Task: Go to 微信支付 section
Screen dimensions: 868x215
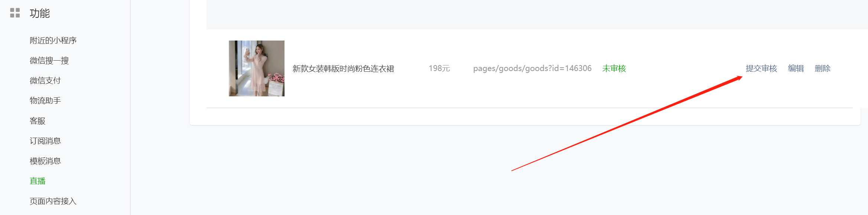Action: click(45, 80)
